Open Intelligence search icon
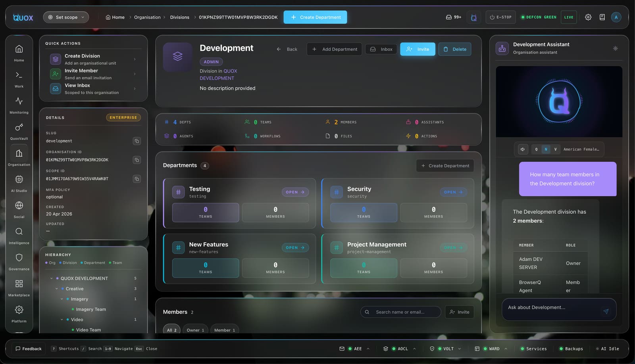 tap(19, 236)
